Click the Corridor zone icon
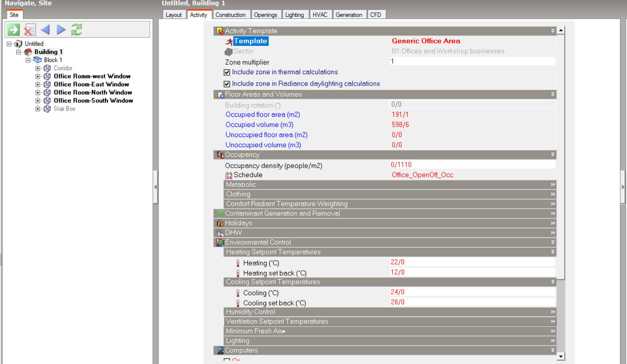The width and height of the screenshot is (627, 364). (47, 68)
